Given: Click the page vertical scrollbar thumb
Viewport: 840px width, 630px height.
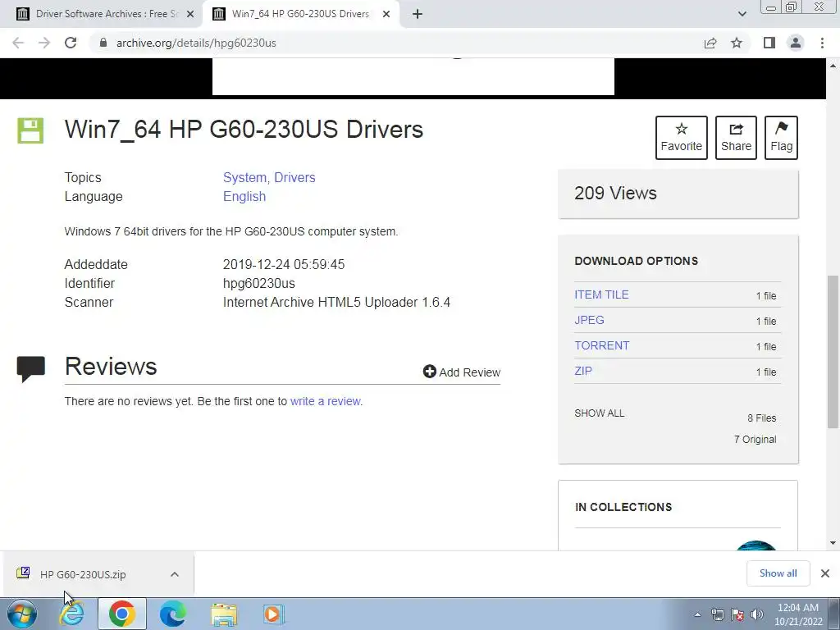Looking at the screenshot, I should coord(833,351).
